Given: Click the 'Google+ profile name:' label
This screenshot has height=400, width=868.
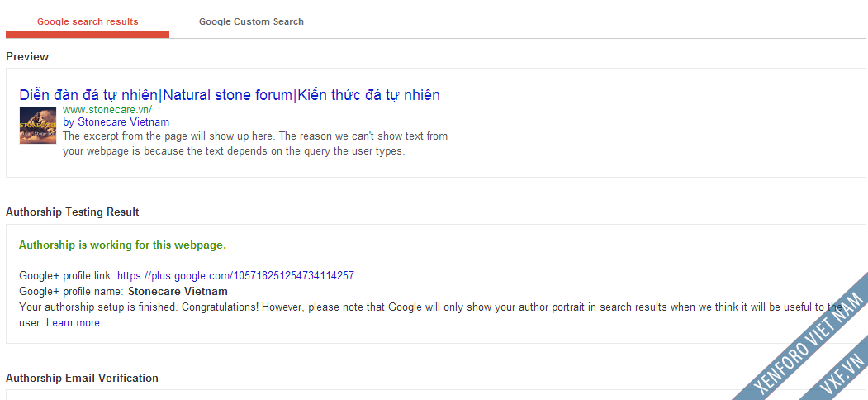Looking at the screenshot, I should (x=71, y=291).
